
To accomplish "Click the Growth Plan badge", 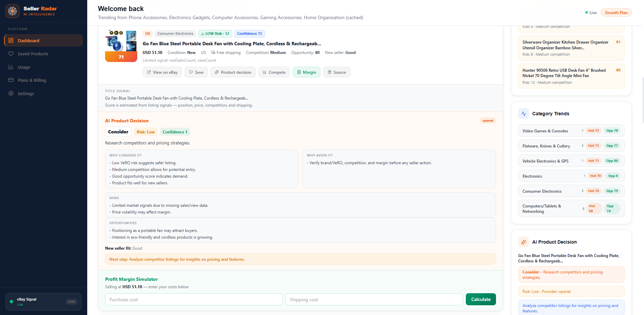I will point(616,13).
